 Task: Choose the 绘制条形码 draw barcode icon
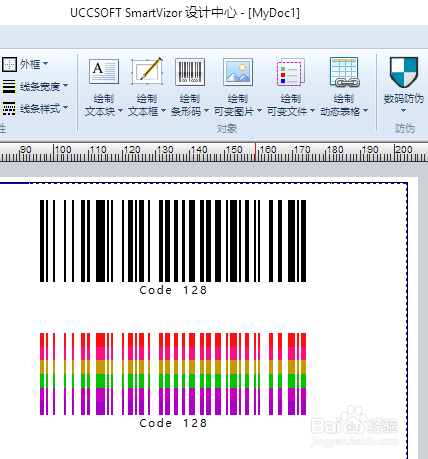(x=190, y=72)
